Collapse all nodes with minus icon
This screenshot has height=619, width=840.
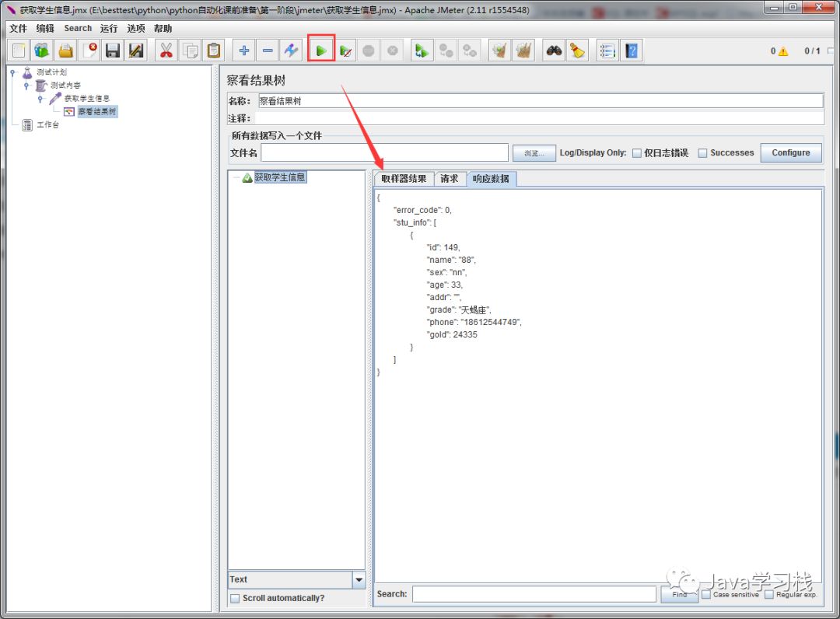coord(268,51)
